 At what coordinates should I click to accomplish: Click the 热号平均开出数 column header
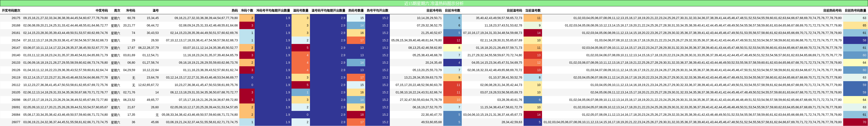[377, 11]
